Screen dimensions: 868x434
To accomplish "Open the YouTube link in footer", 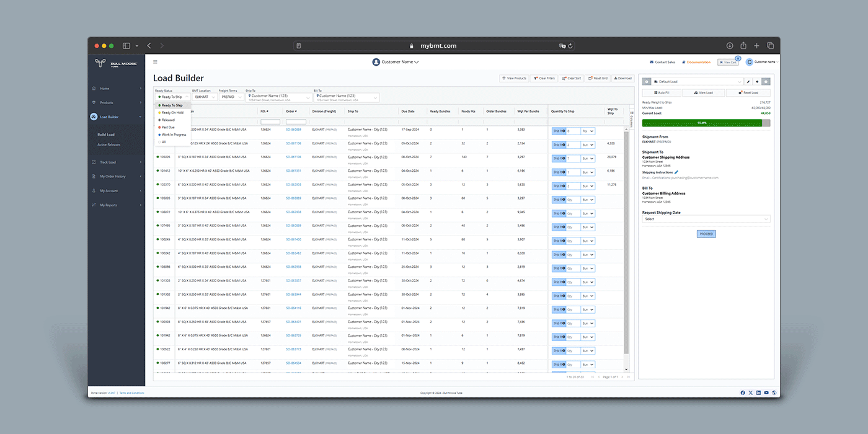I will [766, 392].
